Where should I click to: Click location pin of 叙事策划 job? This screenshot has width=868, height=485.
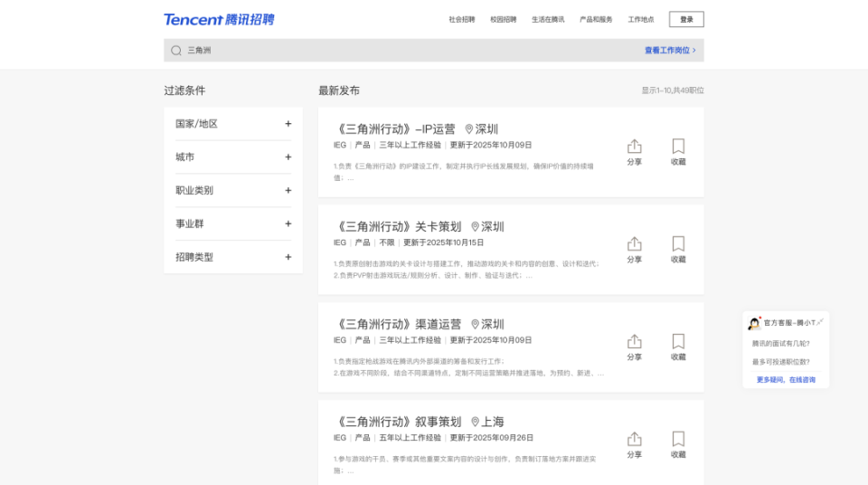[x=475, y=422]
